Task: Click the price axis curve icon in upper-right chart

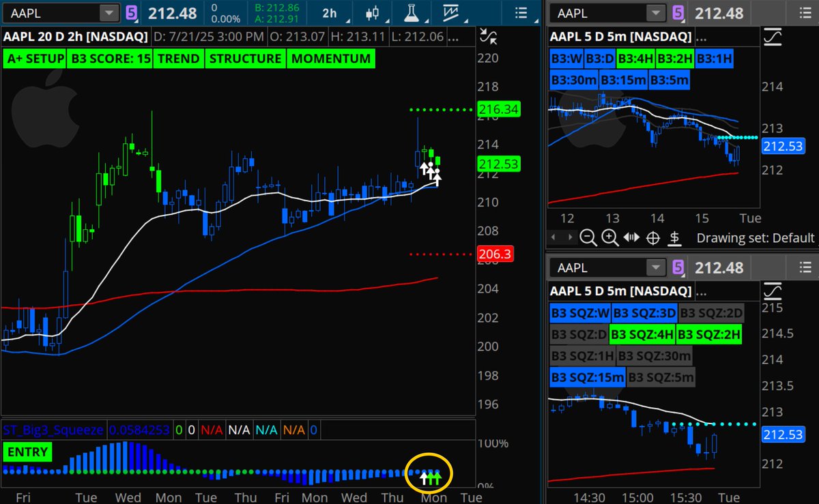Action: (773, 37)
